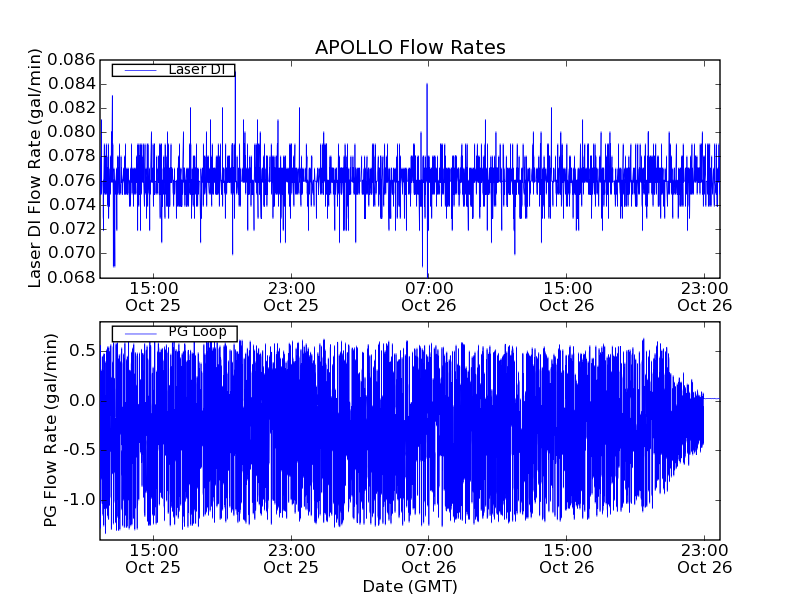Screen dimensions: 800x600
Task: Click the blue line sample in Laser DI legend
Action: coord(141,70)
